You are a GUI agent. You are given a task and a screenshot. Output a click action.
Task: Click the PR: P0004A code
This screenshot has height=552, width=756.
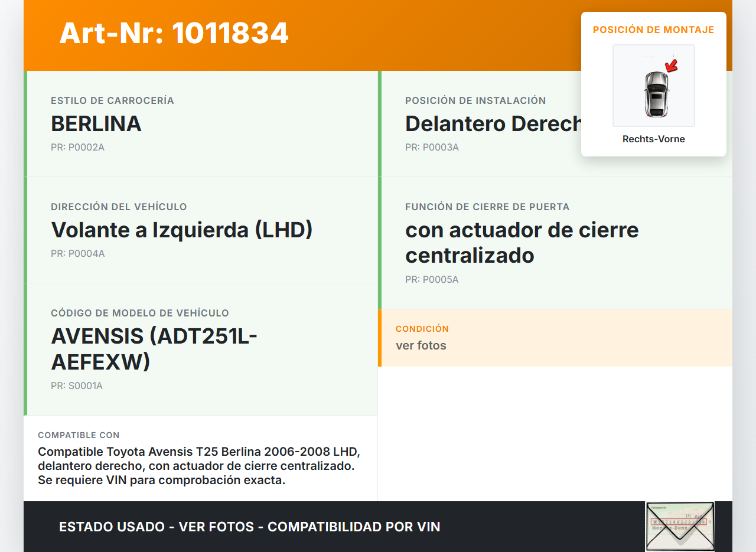click(x=77, y=253)
